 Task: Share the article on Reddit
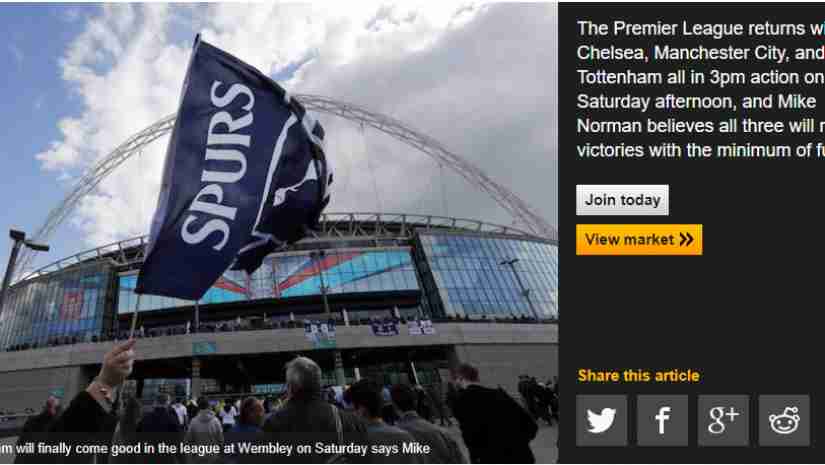(x=784, y=420)
